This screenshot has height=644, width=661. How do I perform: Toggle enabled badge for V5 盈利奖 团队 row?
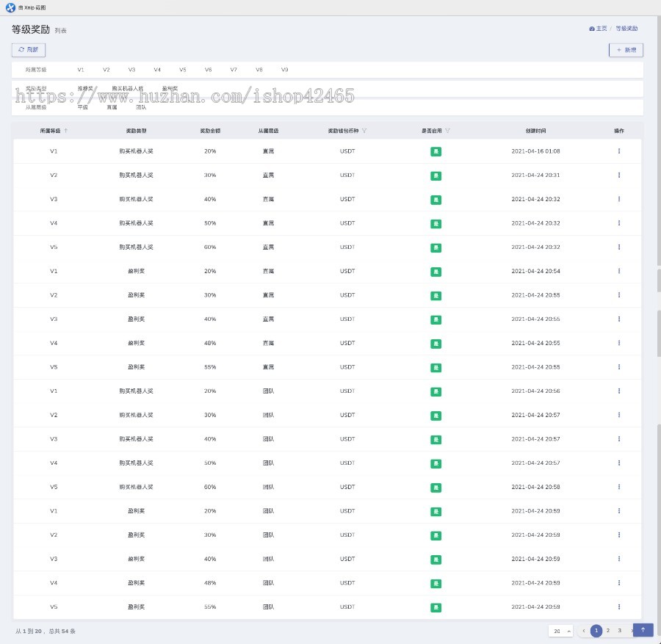436,608
